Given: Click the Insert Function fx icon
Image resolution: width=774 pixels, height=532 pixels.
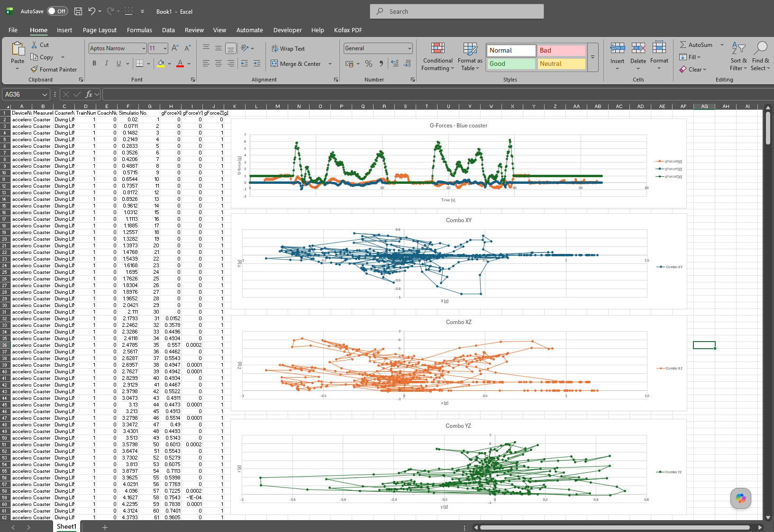Looking at the screenshot, I should tap(89, 94).
